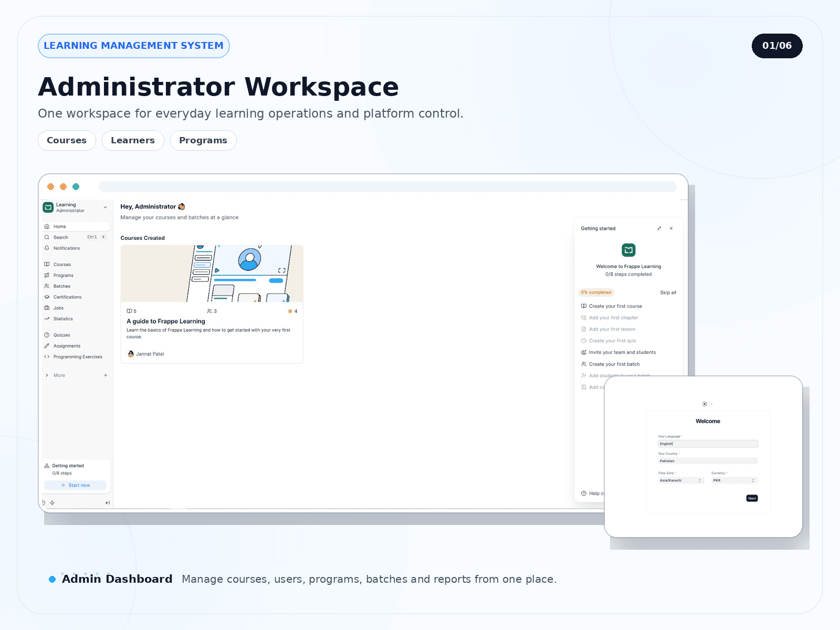Click the Batches people icon in sidebar
This screenshot has height=630, width=840.
(x=47, y=286)
